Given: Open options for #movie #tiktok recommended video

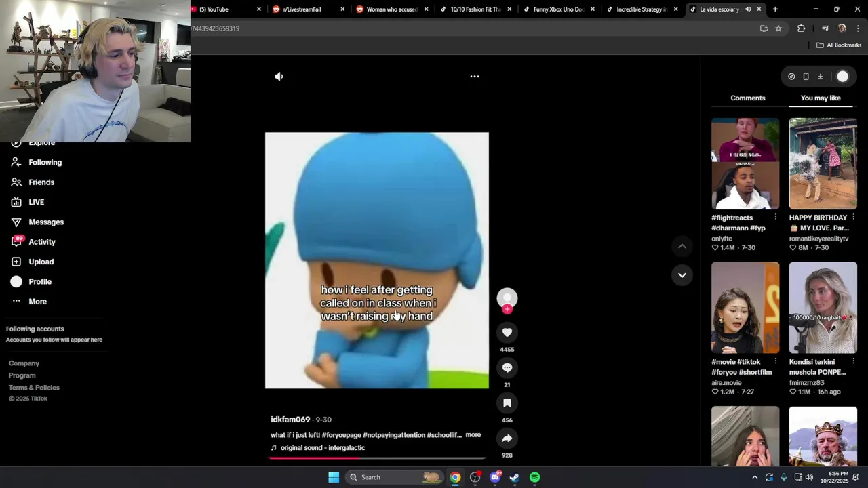Looking at the screenshot, I should 776,362.
